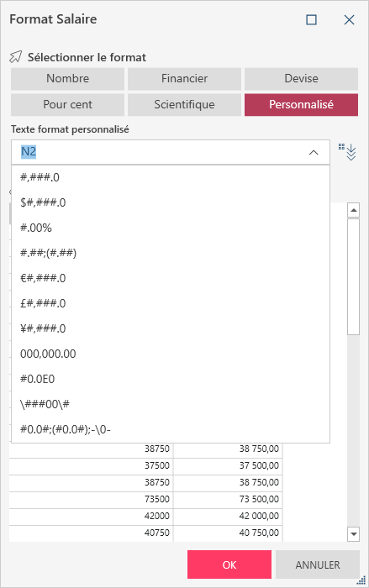Screen dimensions: 369x588
Task: Click the preview scrollbar up arrow
Action: pyautogui.click(x=353, y=210)
